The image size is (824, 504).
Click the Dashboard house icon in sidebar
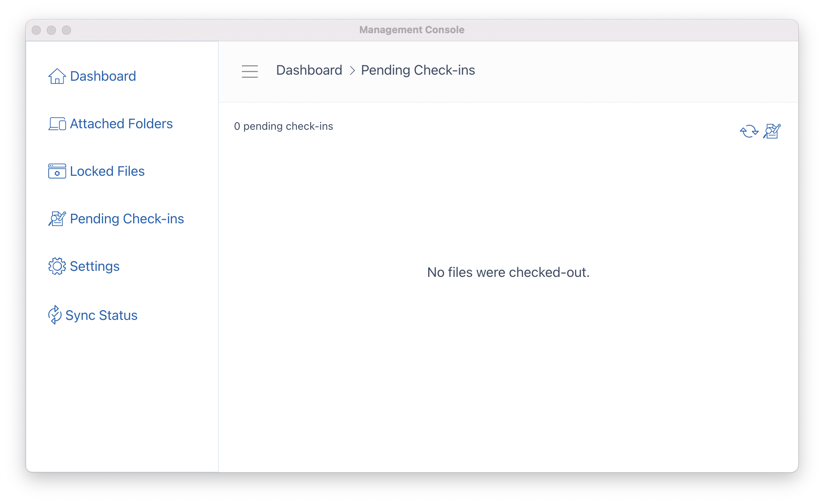coord(57,76)
